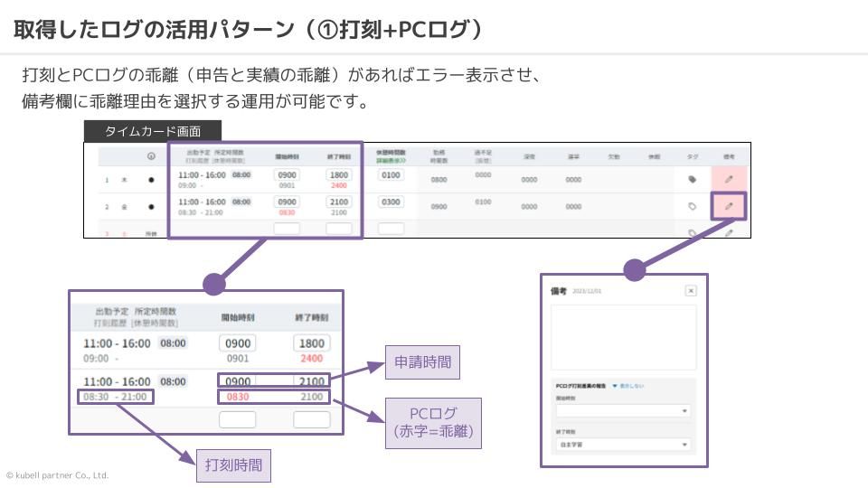Image resolution: width=868 pixels, height=488 pixels.
Task: Click empty end time input in enlarged view
Action: click(x=312, y=419)
